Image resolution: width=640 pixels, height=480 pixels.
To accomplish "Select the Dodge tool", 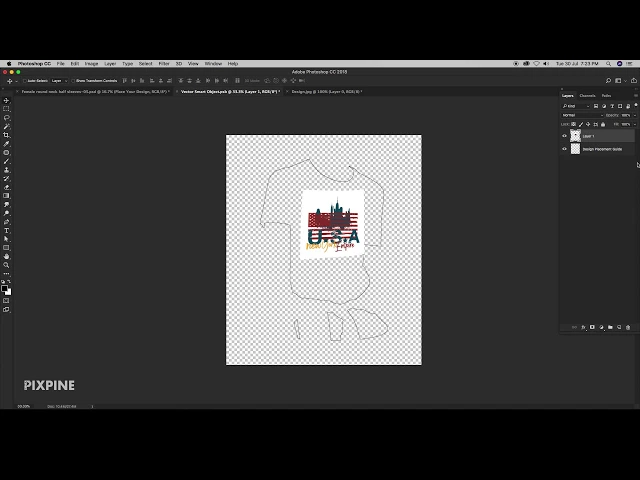I will point(6,213).
